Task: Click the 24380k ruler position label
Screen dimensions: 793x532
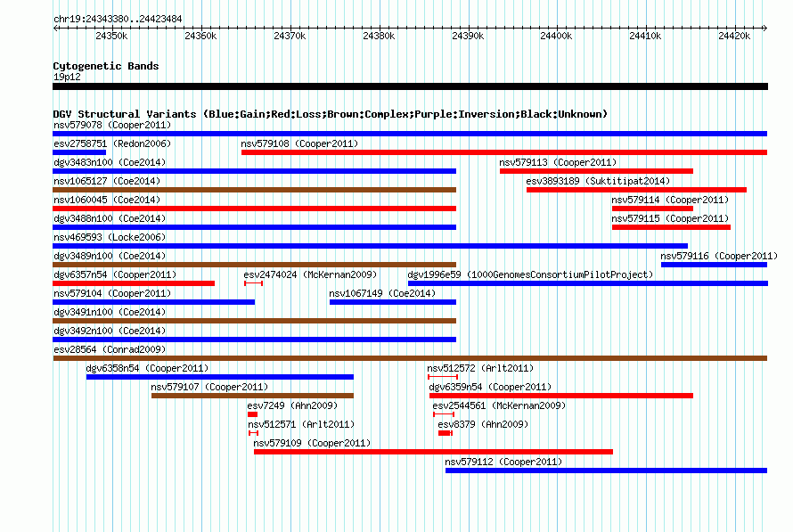Action: click(x=379, y=36)
